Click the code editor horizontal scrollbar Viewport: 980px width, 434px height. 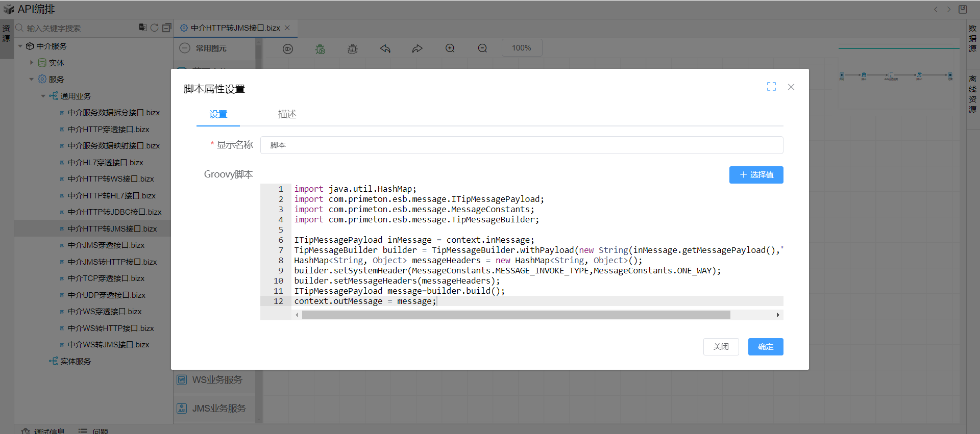[516, 315]
